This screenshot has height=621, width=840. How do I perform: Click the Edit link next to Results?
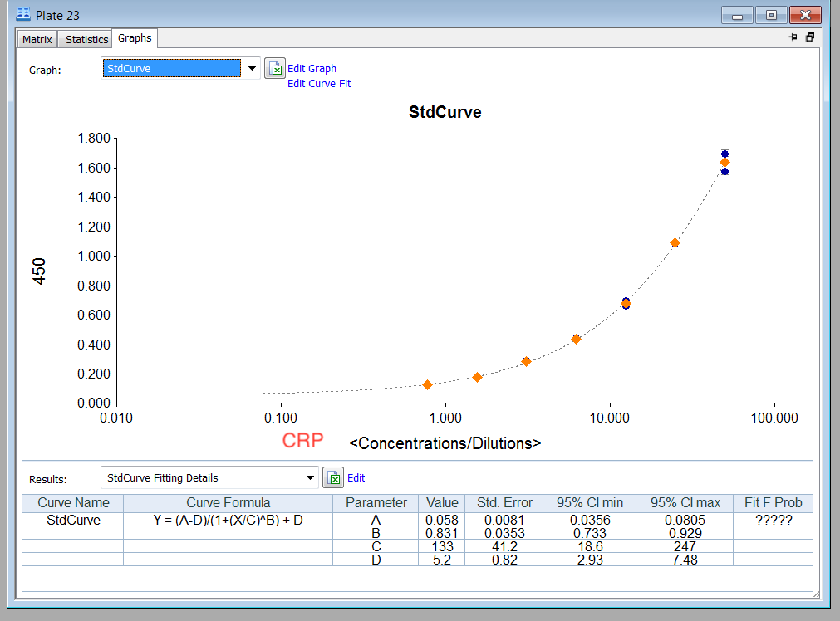coord(356,477)
